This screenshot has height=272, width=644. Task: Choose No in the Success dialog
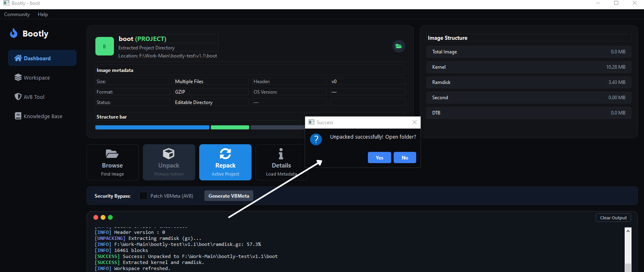pos(405,157)
